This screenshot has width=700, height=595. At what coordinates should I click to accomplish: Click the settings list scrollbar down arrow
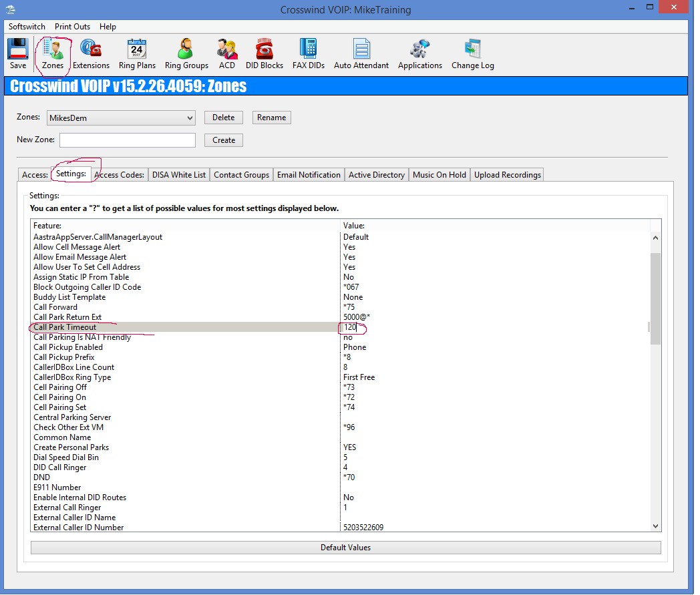click(655, 526)
